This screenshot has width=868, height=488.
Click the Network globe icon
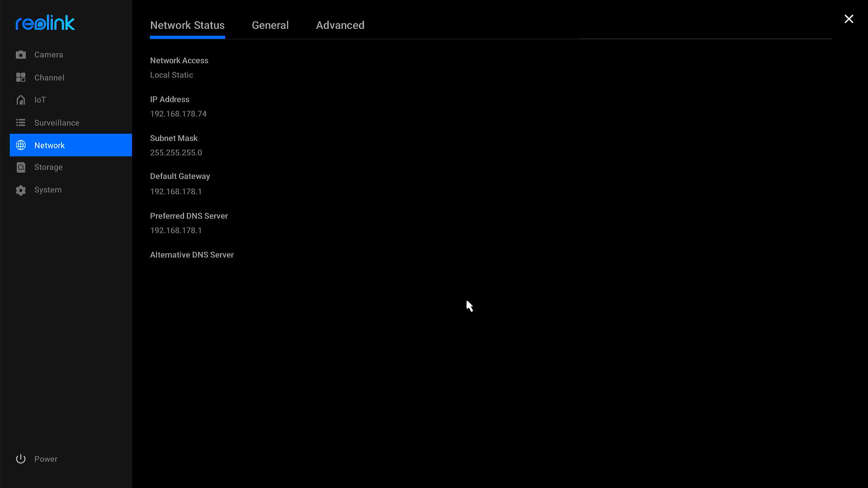coord(21,145)
